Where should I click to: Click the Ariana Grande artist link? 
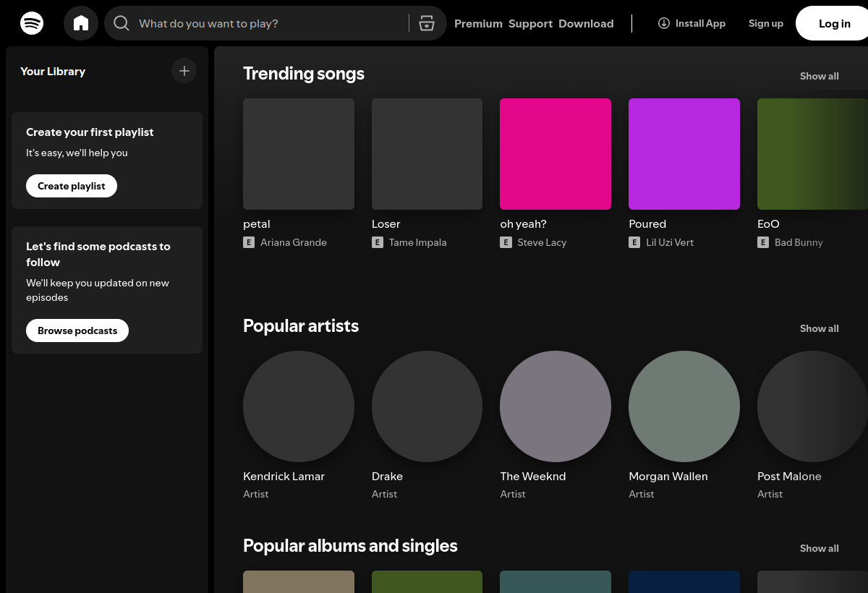click(294, 242)
